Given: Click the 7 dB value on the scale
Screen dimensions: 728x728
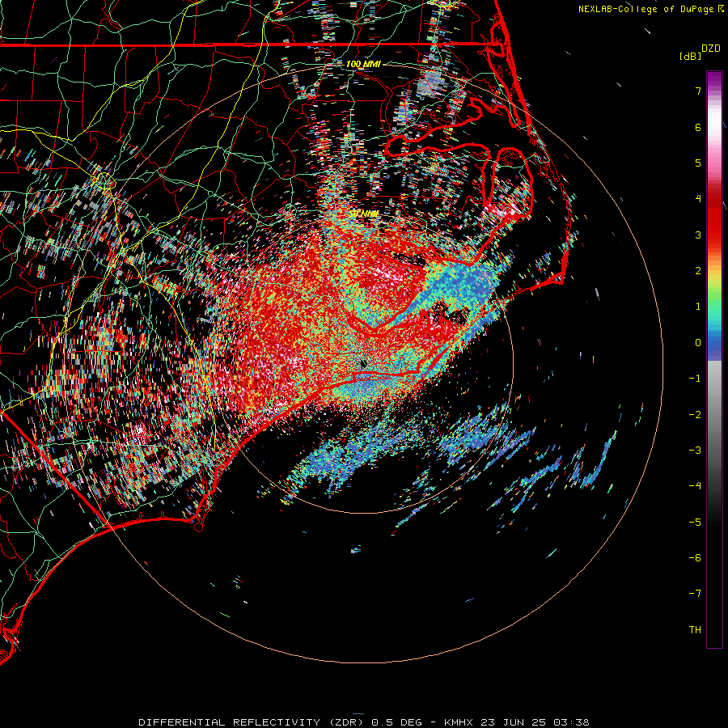Looking at the screenshot, I should click(x=698, y=91).
